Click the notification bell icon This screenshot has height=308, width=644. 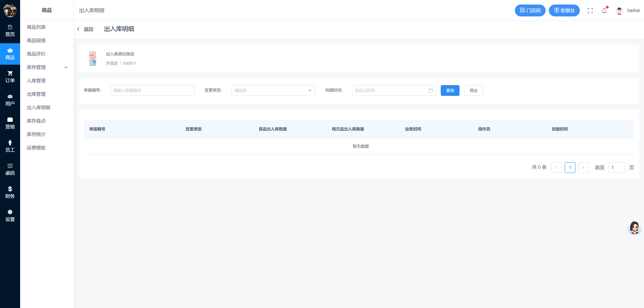[x=604, y=11]
